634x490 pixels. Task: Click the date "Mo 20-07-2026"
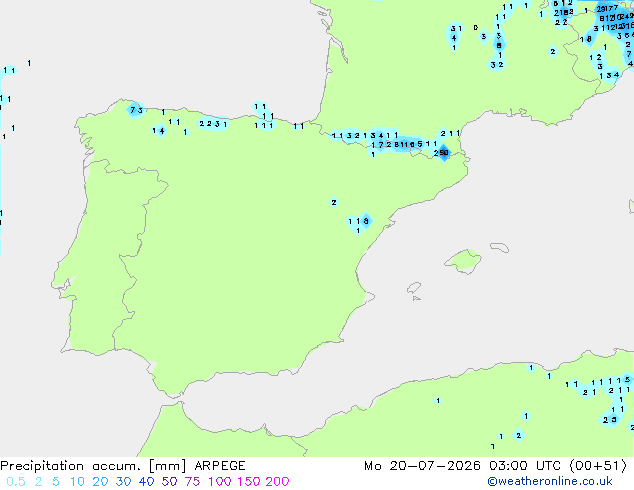tap(422, 466)
